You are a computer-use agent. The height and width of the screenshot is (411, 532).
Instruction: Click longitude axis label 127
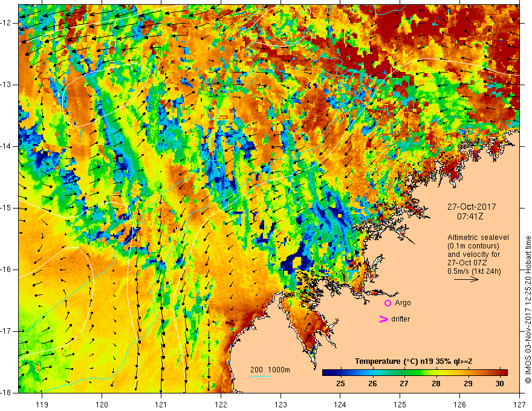pyautogui.click(x=519, y=404)
